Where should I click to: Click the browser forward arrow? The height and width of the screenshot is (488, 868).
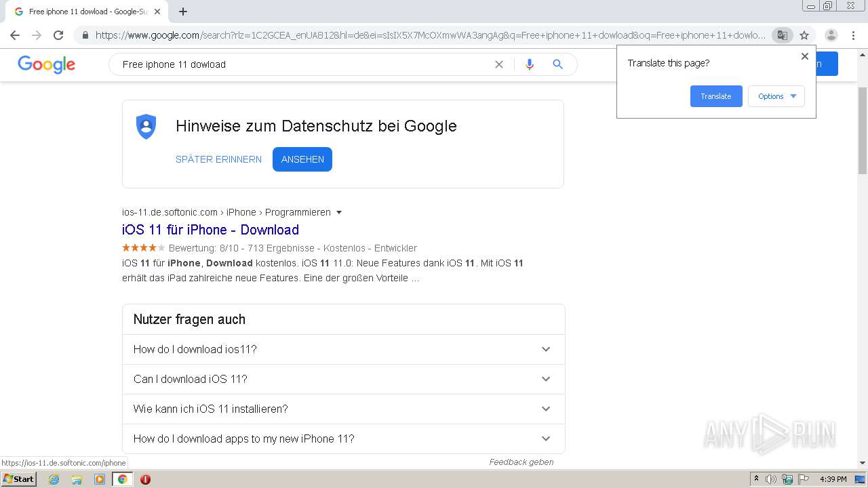(37, 35)
